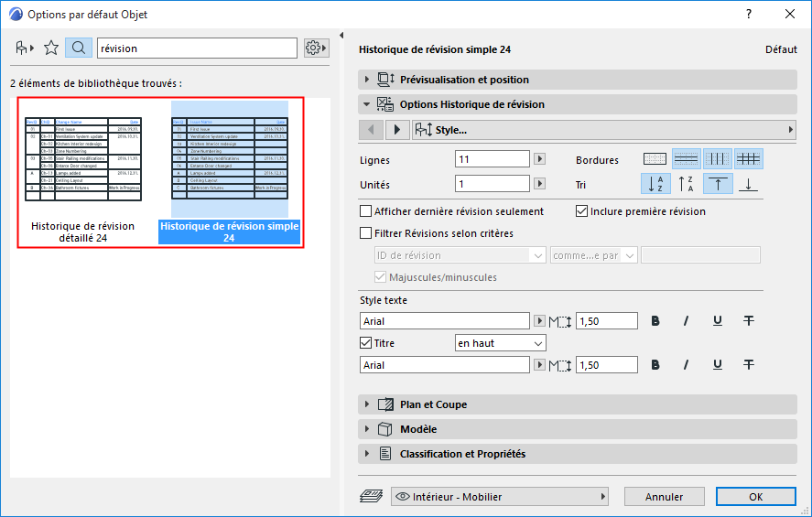The height and width of the screenshot is (517, 812).
Task: Toggle bold for title text style
Action: [655, 365]
